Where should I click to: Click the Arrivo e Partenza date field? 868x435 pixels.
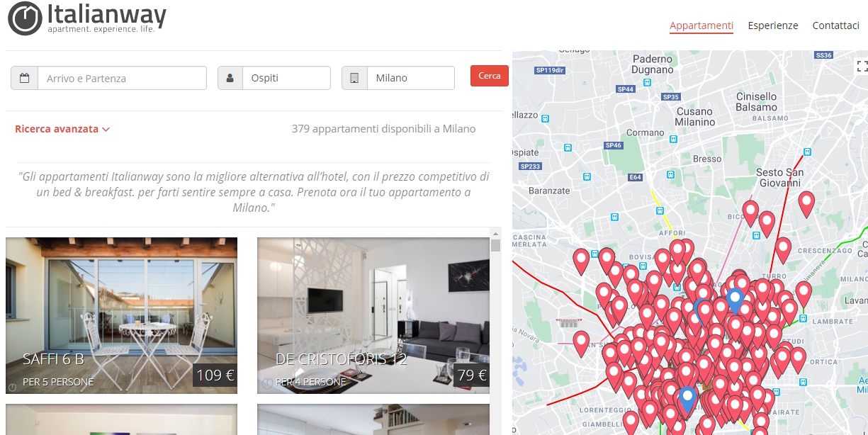(x=122, y=78)
